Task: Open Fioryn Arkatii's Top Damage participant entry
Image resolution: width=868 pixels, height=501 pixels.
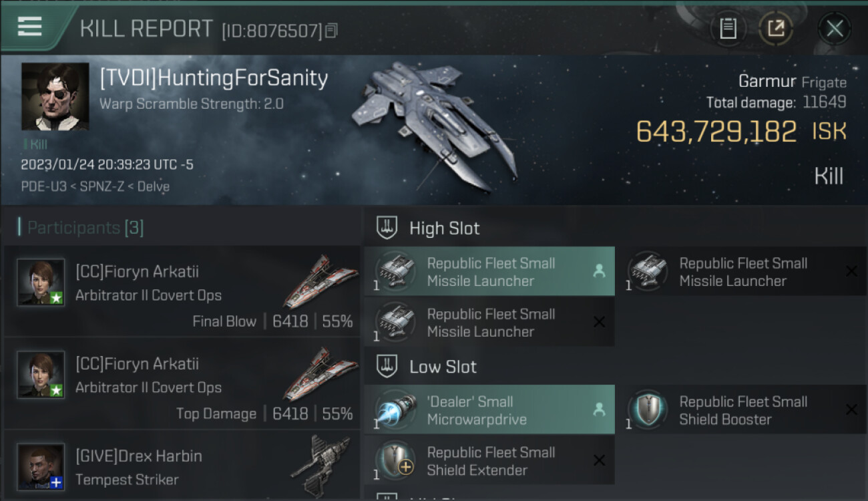Action: tap(182, 383)
